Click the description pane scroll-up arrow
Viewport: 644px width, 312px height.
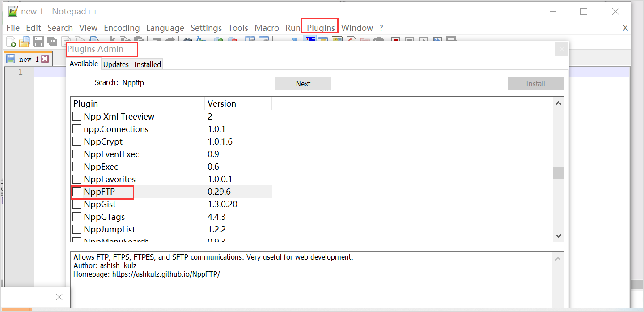point(558,258)
